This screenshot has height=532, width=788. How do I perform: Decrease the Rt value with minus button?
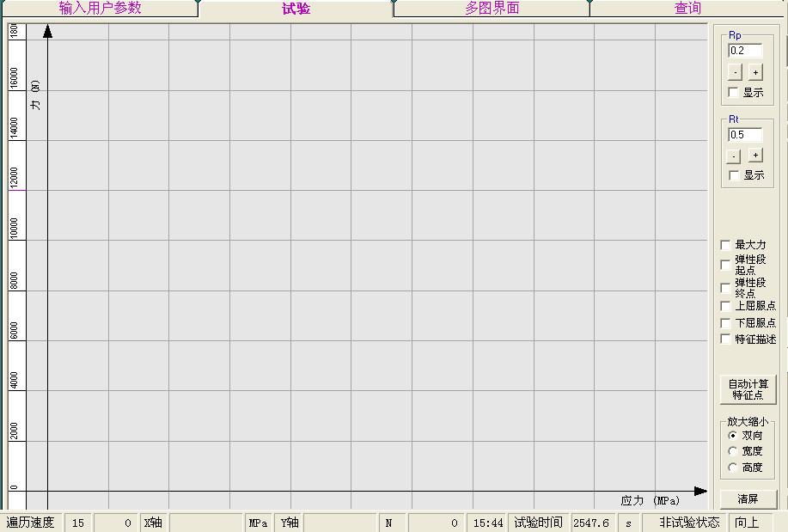pos(734,156)
